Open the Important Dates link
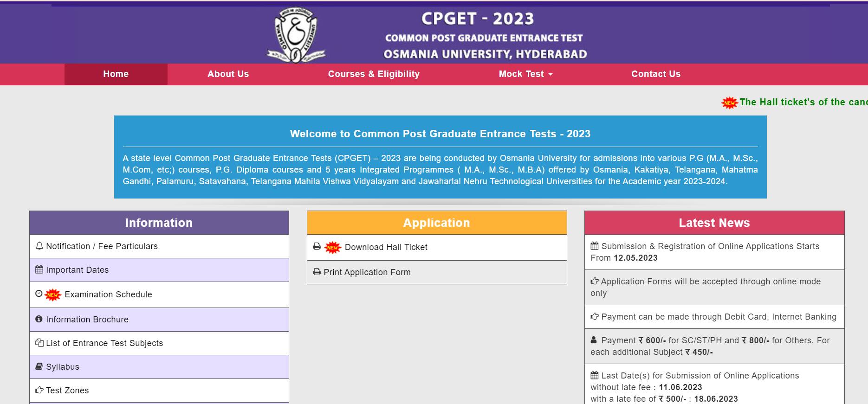Image resolution: width=868 pixels, height=404 pixels. pos(78,270)
